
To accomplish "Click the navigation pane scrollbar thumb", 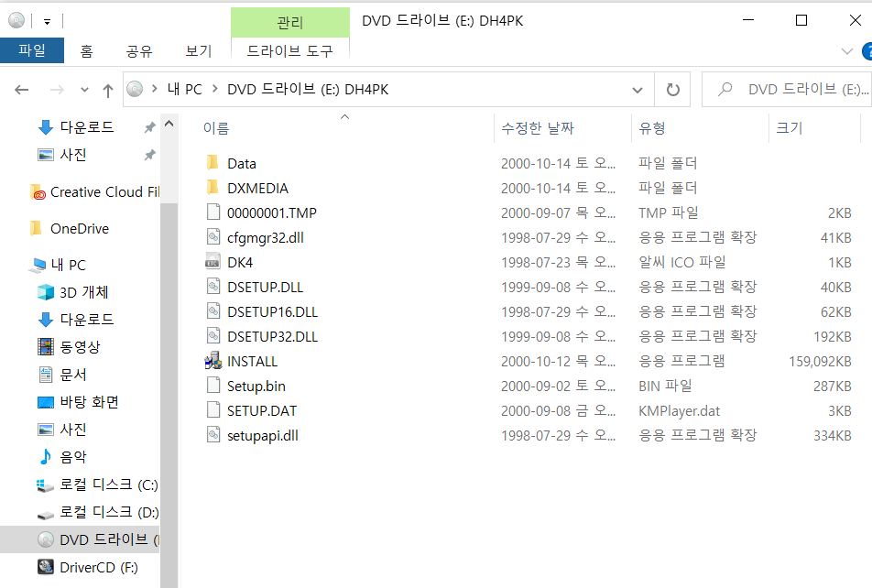I will pyautogui.click(x=169, y=395).
